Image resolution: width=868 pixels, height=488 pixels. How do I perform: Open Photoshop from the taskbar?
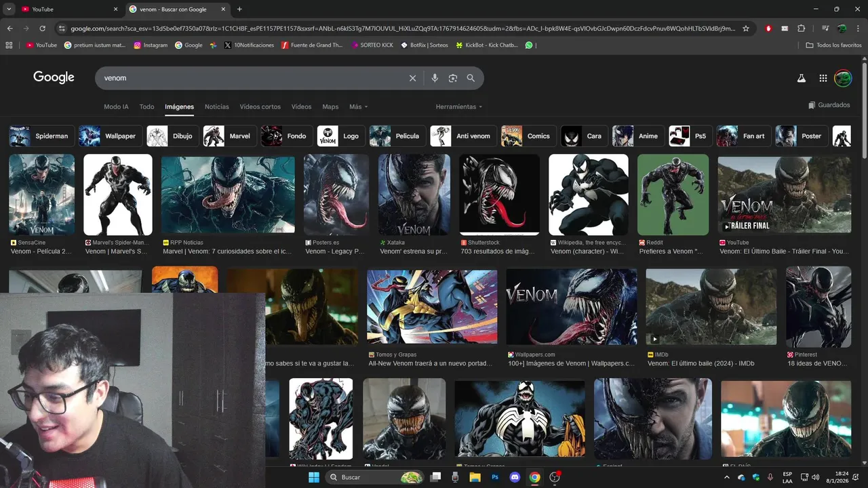pos(495,477)
